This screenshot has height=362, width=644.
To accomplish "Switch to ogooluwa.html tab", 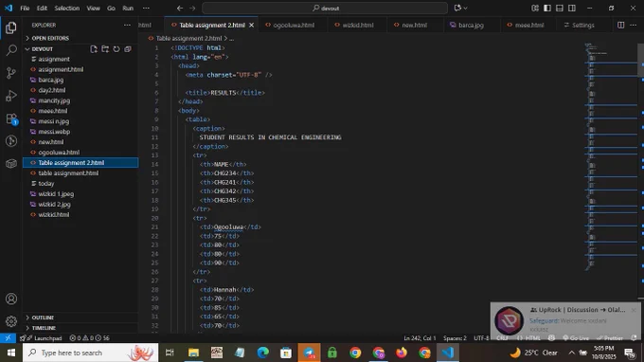I will (x=293, y=25).
